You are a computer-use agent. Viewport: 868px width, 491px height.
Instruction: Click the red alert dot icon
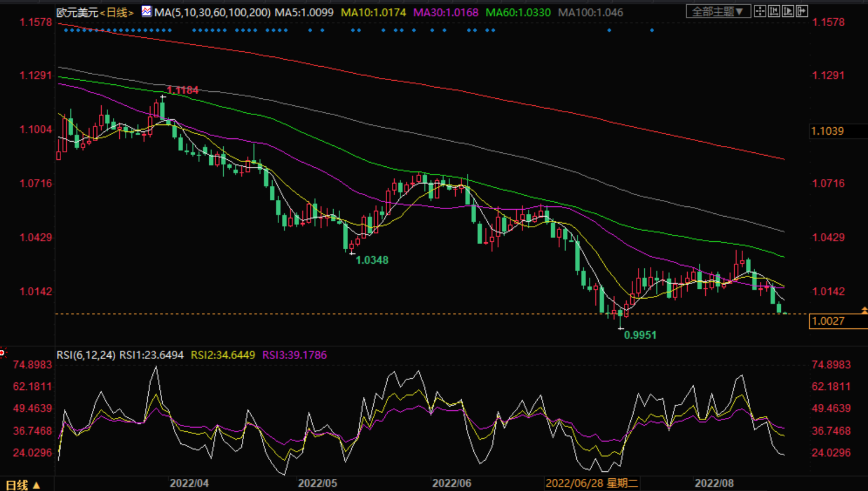click(2, 353)
